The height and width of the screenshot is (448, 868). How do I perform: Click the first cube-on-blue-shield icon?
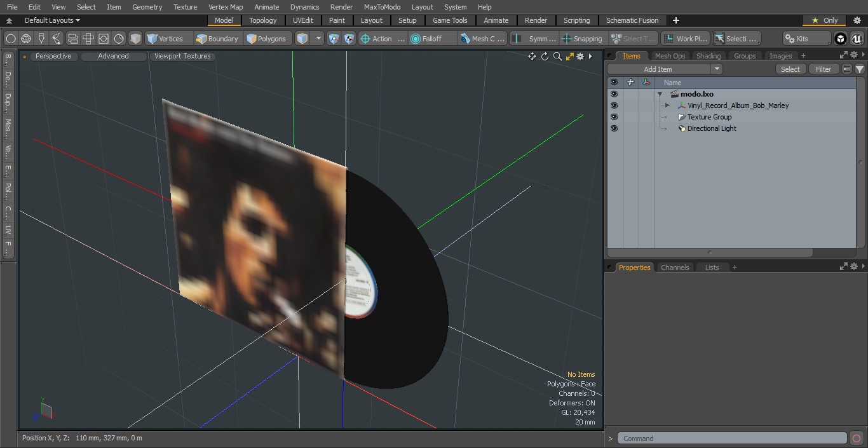[334, 39]
